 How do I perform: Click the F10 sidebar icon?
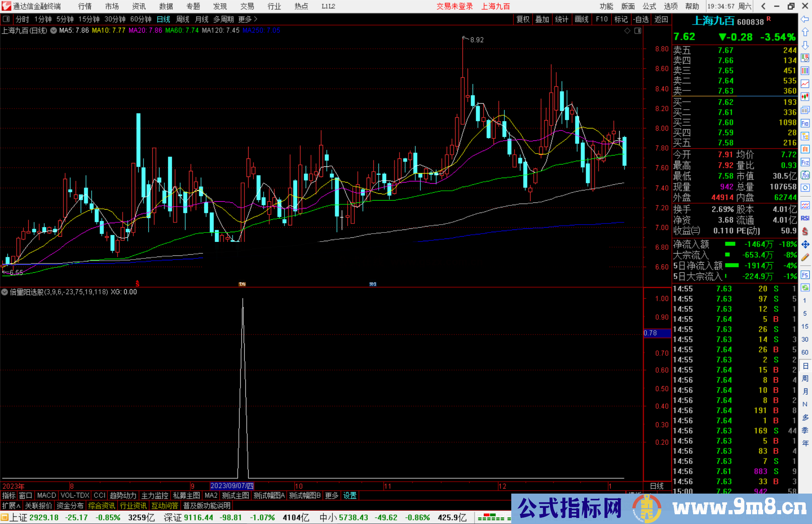click(x=805, y=124)
